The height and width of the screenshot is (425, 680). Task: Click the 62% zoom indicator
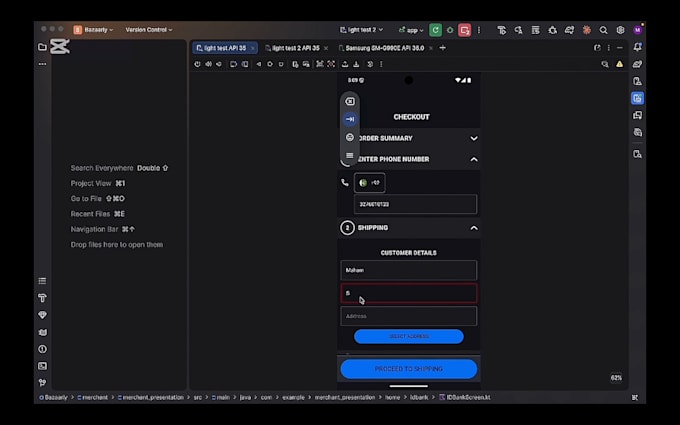[616, 378]
